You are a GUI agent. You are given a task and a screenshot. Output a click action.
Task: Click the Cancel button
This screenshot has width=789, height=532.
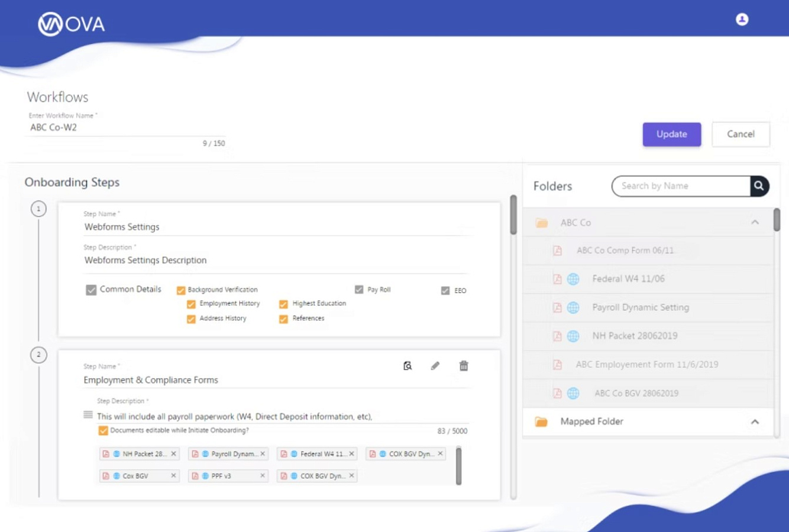coord(741,134)
